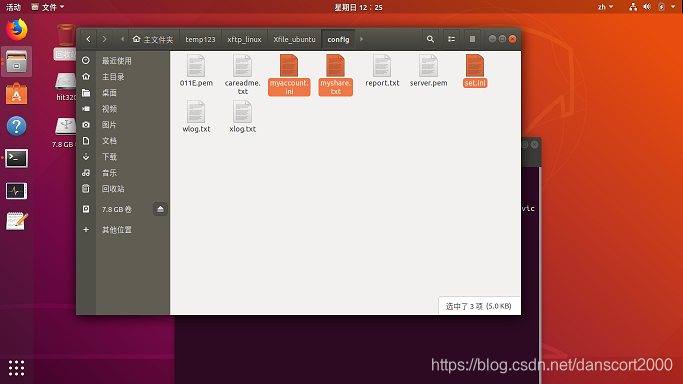Image resolution: width=683 pixels, height=384 pixels.
Task: Select the 7.8 GB USB drive desktop icon
Action: (x=66, y=126)
